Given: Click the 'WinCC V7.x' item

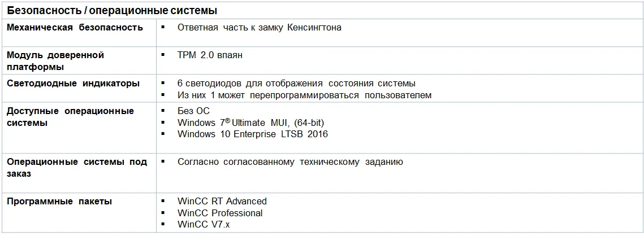Looking at the screenshot, I should tap(203, 224).
